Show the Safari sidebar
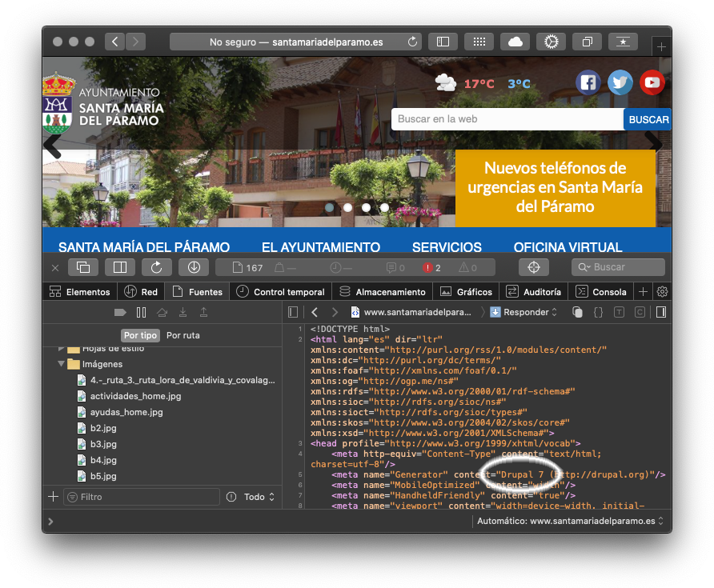This screenshot has height=588, width=714. click(x=443, y=42)
